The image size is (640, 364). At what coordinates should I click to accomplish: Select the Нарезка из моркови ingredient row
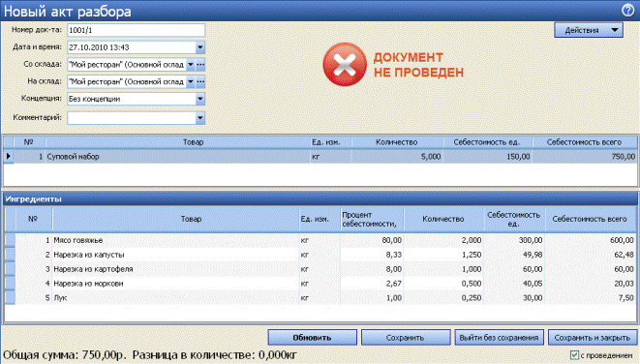(x=320, y=284)
